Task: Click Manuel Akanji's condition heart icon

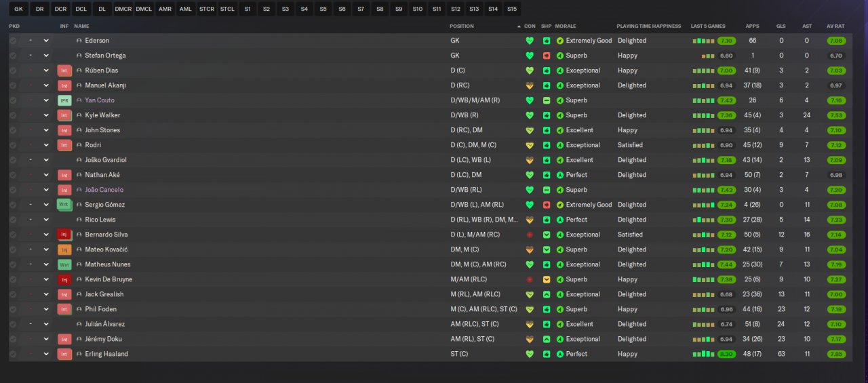Action: tap(530, 85)
